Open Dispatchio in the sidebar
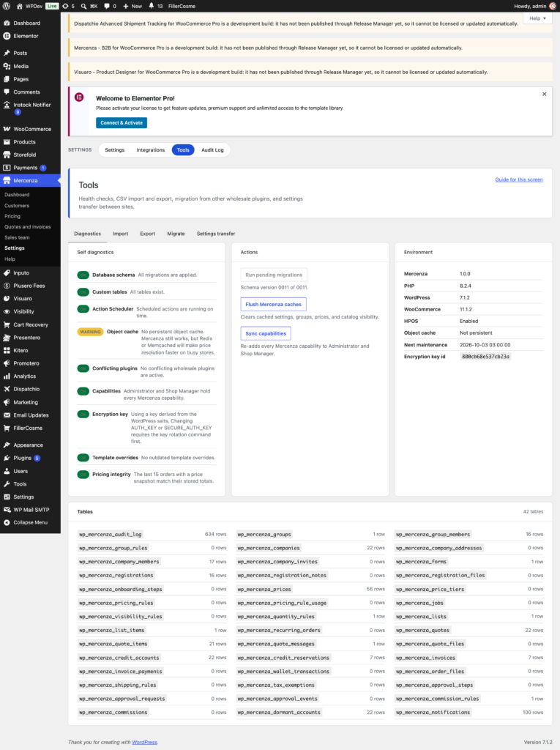This screenshot has width=560, height=750. coord(30,390)
